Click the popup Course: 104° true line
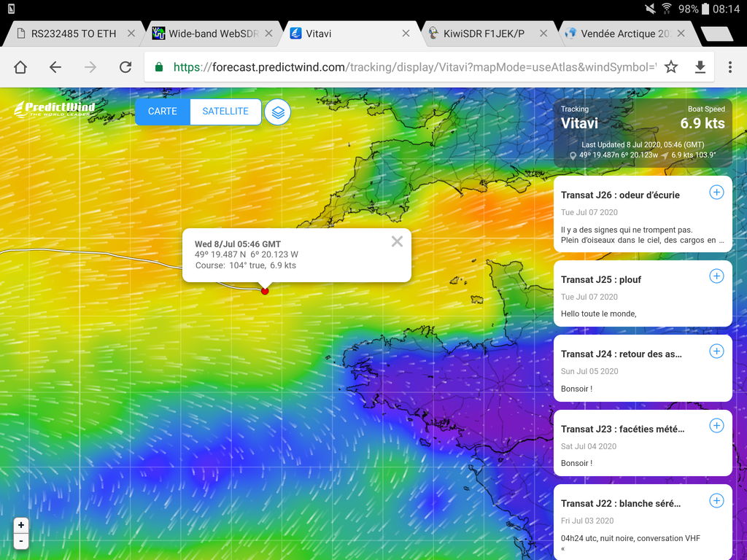 pyautogui.click(x=246, y=265)
